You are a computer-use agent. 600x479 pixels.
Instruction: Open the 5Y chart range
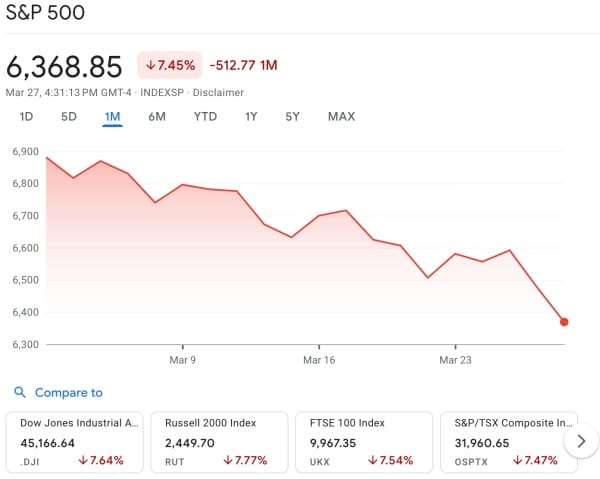(292, 117)
